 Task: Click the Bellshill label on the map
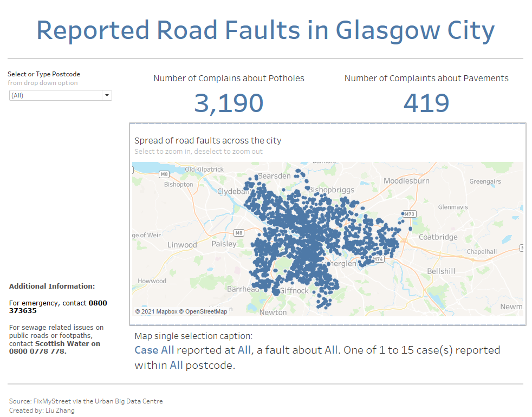click(x=441, y=271)
